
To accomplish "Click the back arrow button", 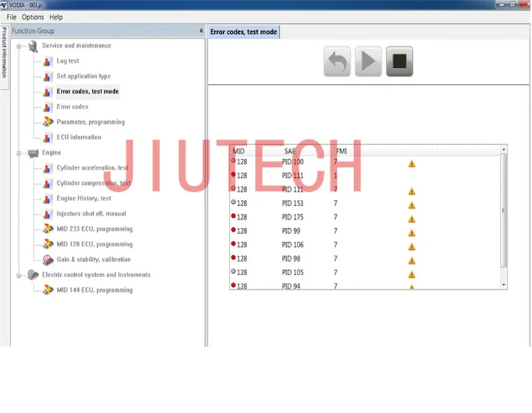I will (337, 62).
